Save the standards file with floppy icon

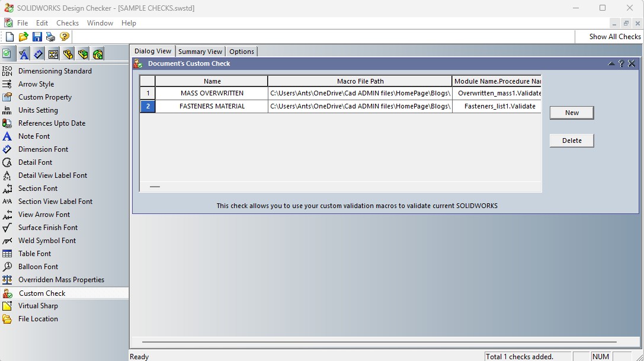click(37, 37)
